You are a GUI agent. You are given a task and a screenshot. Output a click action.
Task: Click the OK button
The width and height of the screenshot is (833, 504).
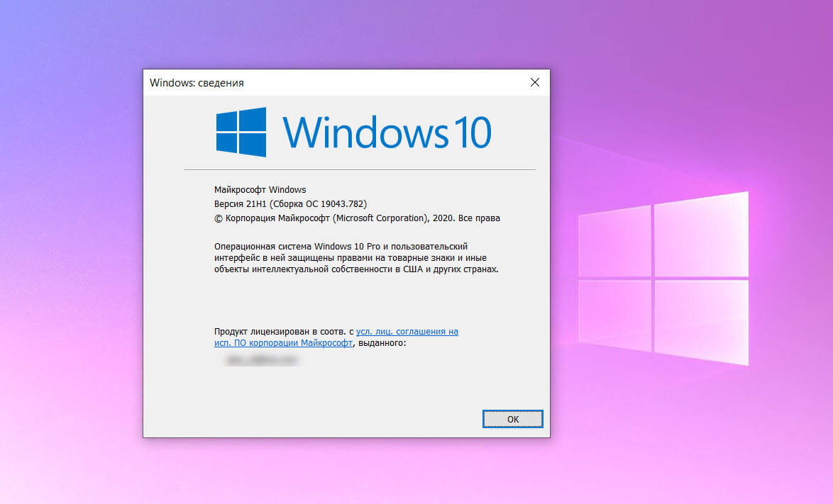(513, 419)
